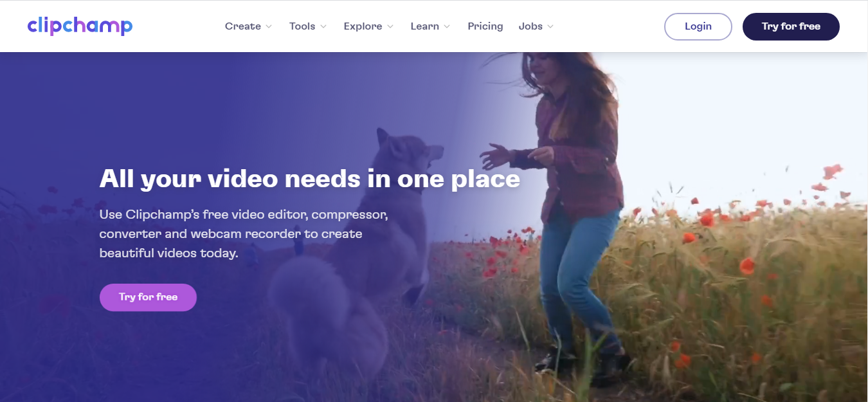Click the hero headline text
The height and width of the screenshot is (402, 868).
click(309, 178)
